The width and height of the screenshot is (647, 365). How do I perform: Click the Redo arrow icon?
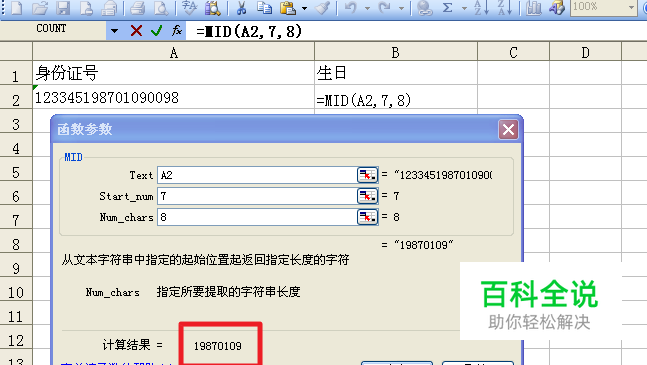[385, 7]
